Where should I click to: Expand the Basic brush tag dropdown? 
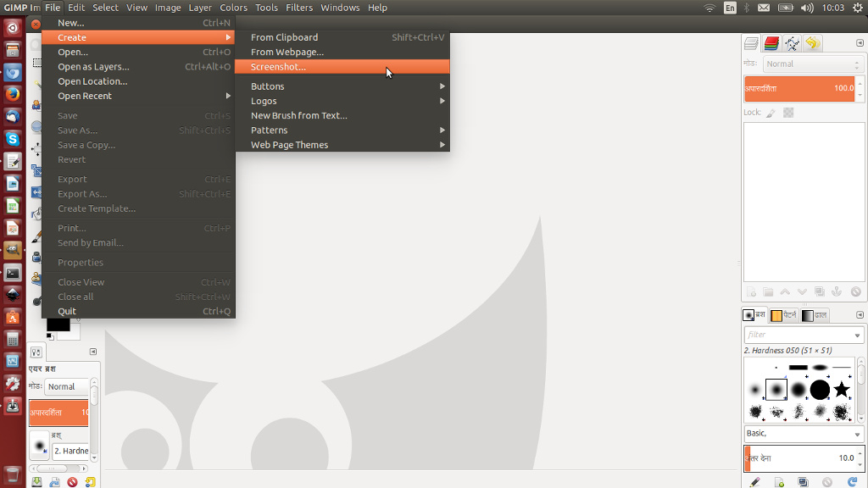[x=857, y=434]
